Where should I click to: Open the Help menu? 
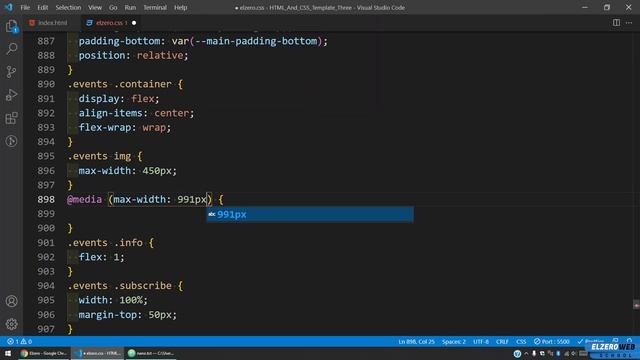click(x=180, y=7)
